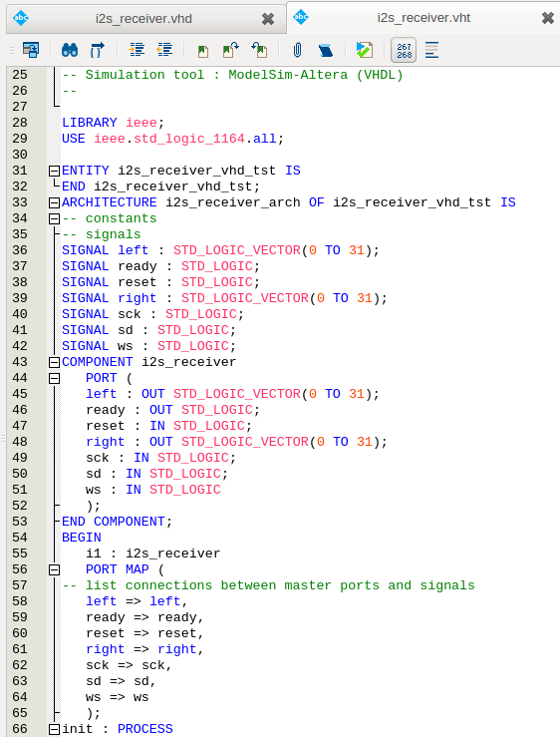Collapse the PORT ( fold on line 44

click(x=55, y=378)
